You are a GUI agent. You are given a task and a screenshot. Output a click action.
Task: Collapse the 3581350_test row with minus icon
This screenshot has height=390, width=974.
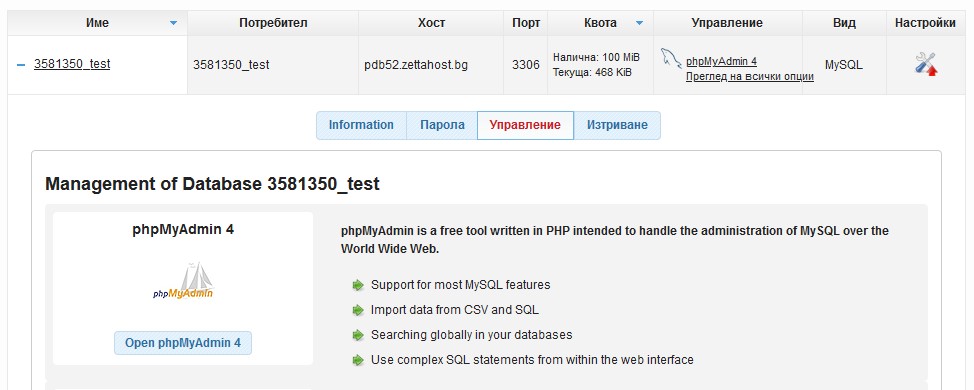point(21,64)
